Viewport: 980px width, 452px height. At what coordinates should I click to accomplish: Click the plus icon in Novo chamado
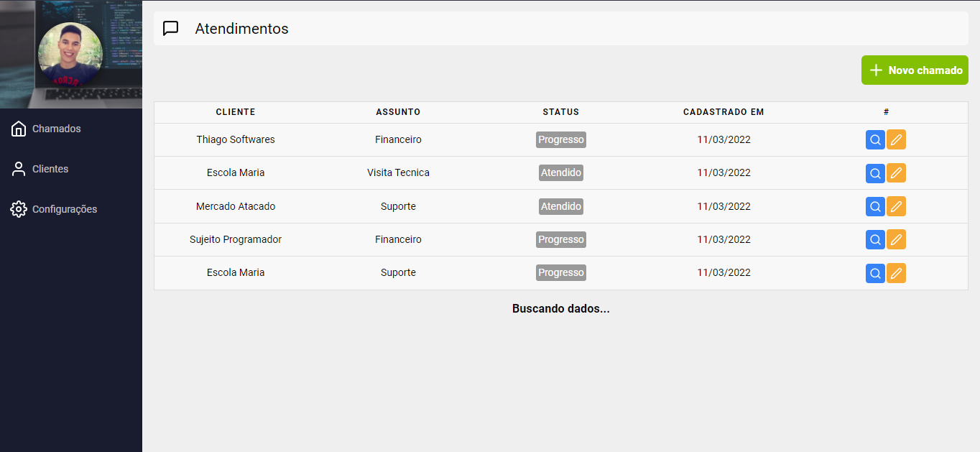(876, 70)
